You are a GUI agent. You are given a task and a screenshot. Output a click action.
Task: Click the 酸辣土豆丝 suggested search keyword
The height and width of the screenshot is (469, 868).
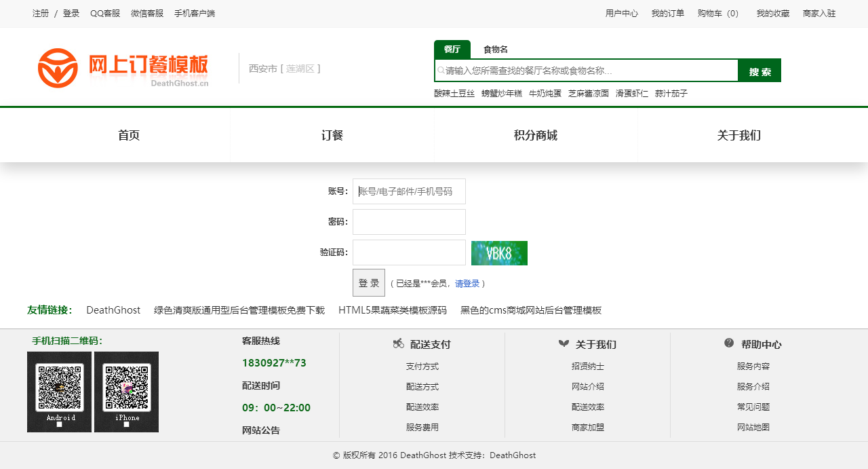click(454, 94)
